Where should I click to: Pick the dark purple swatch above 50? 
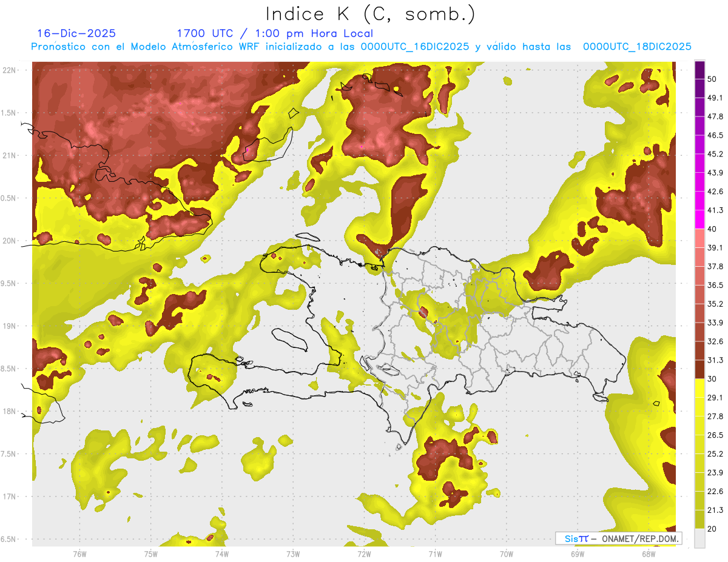click(699, 70)
